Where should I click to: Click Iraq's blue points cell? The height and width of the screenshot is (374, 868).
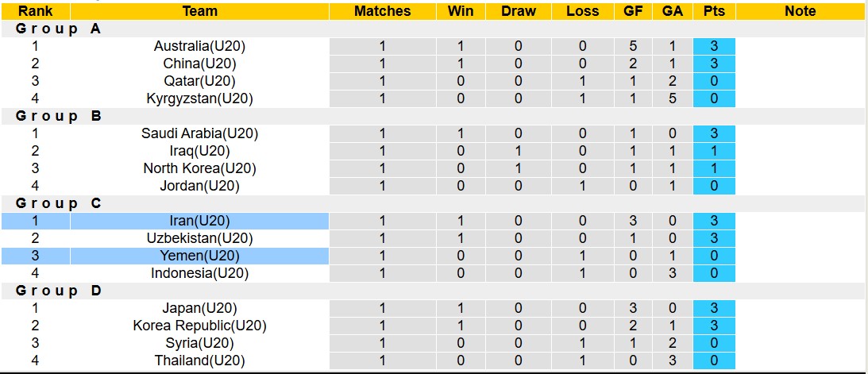coord(714,151)
